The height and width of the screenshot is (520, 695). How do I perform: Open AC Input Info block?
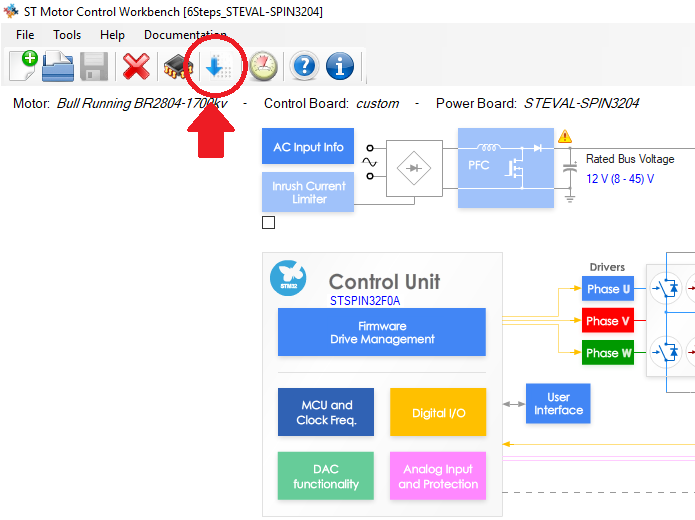308,146
